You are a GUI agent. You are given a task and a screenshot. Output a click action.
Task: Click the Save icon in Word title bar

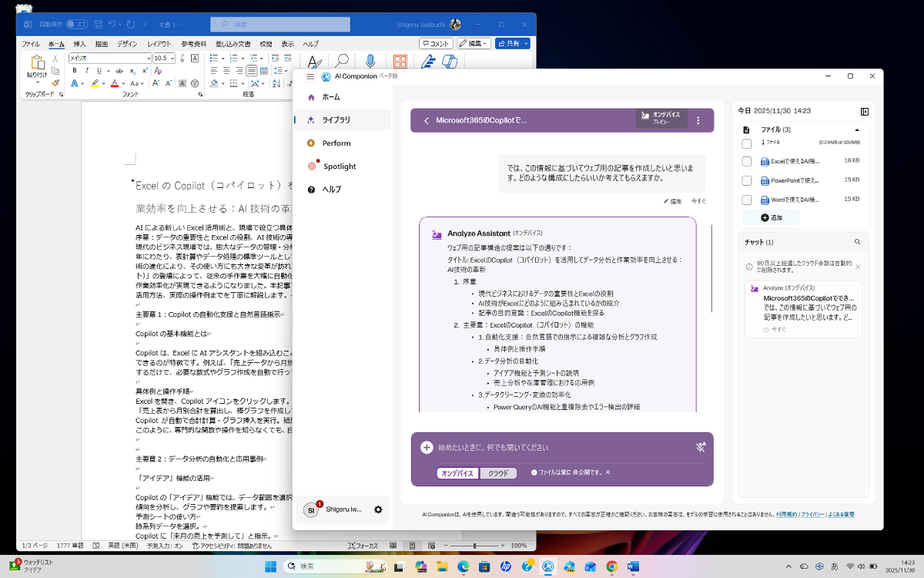click(96, 25)
